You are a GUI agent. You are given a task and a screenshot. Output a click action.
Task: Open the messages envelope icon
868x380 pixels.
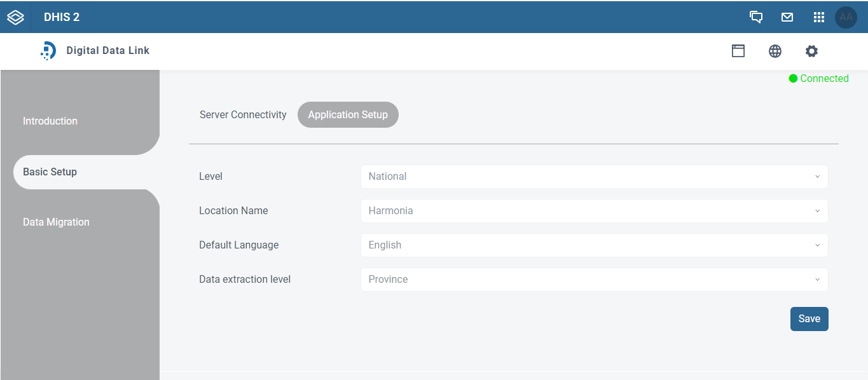[x=787, y=17]
